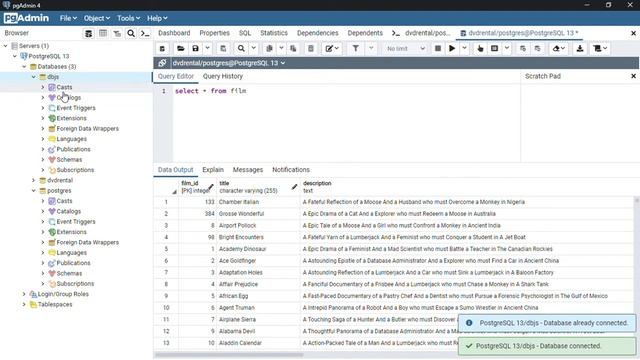Open the Clear eraser dropdown
The width and height of the screenshot is (640, 360).
[x=558, y=49]
